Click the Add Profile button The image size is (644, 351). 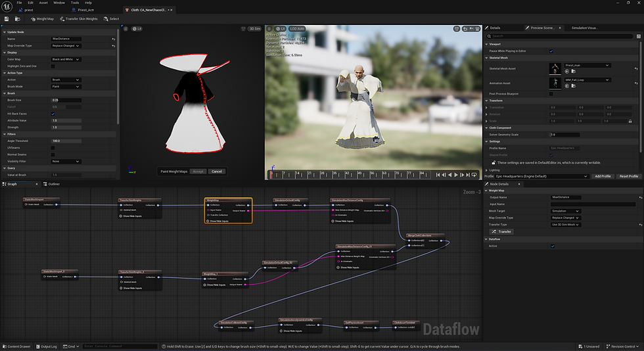(x=603, y=176)
